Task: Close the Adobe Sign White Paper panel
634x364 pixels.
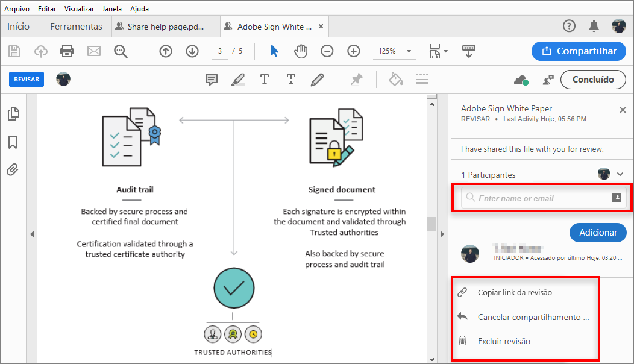Action: pyautogui.click(x=623, y=110)
